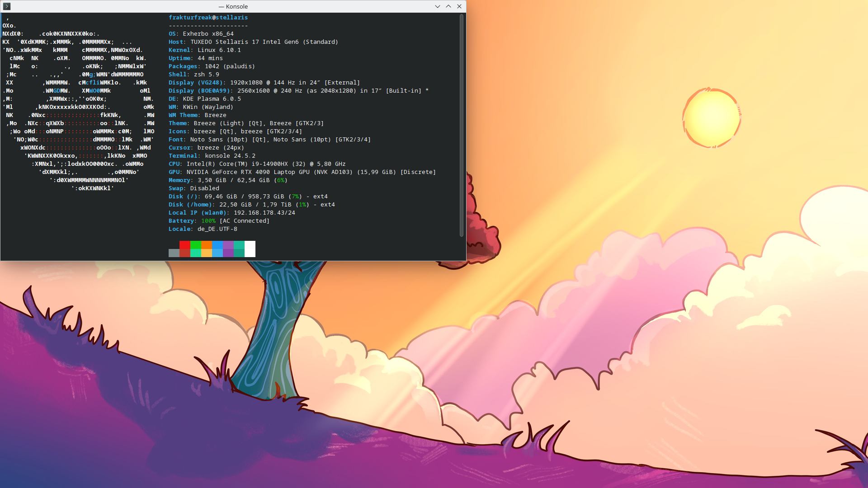
Task: Maximize the Konsole window
Action: coord(448,6)
